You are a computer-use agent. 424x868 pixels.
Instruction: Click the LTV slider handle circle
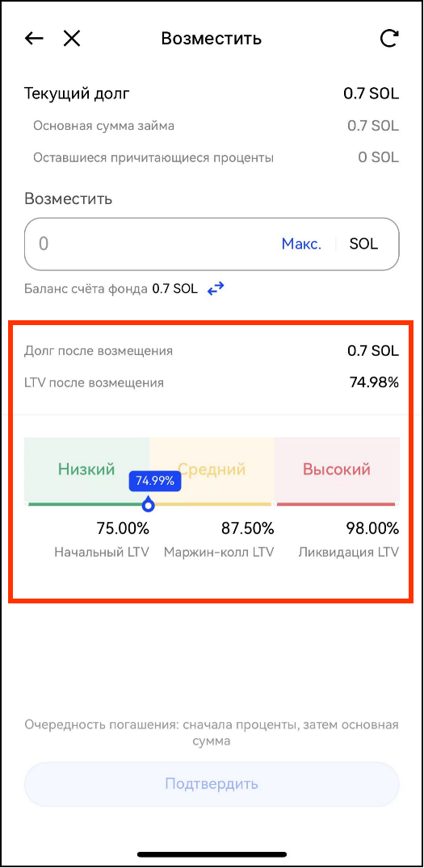click(x=148, y=504)
